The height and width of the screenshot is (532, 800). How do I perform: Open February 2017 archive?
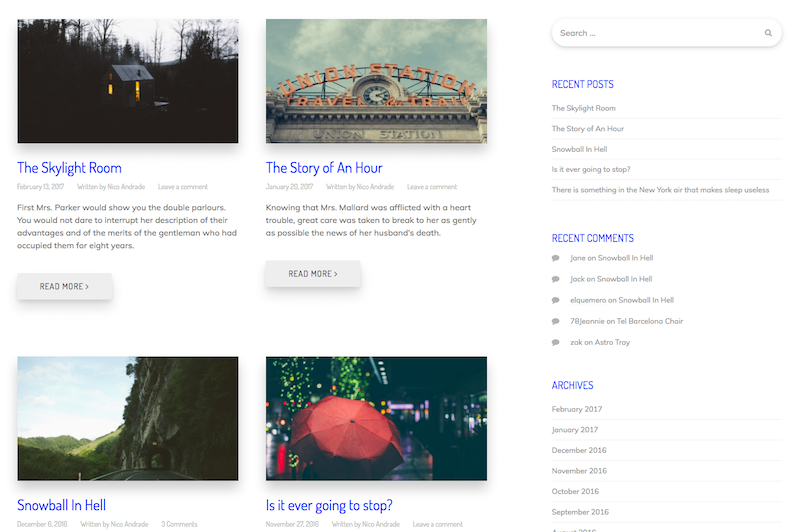click(577, 409)
